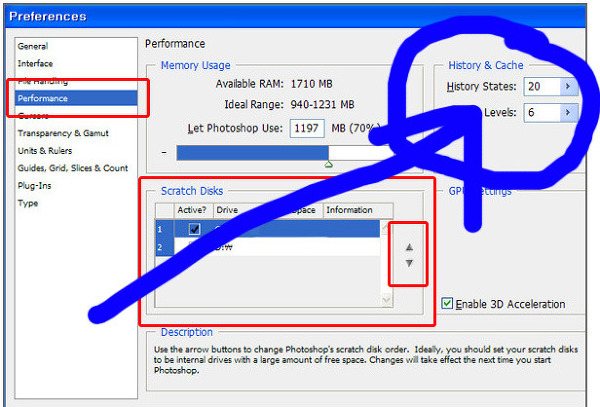Click the Active? column header
The width and height of the screenshot is (600, 407).
pos(193,210)
